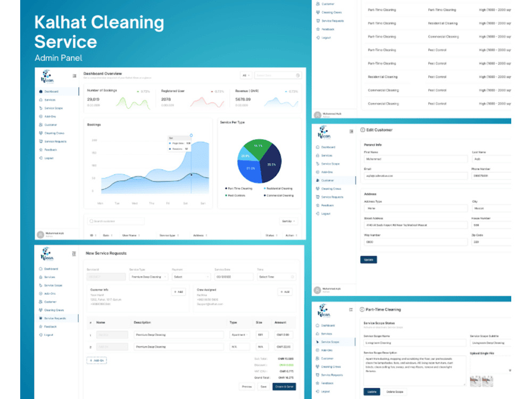Viewport: 532px width, 399px height.
Task: Collapse sidebar via hamburger icon in Dashboard Overview panel
Action: [74, 76]
